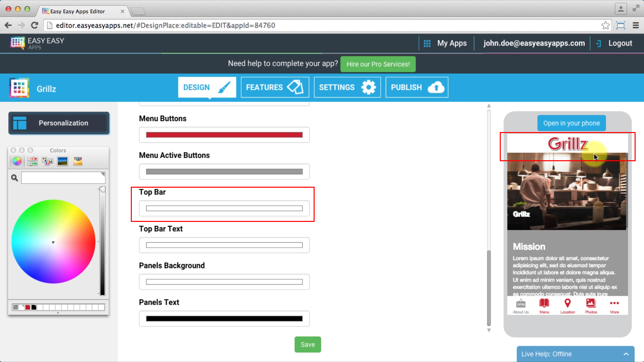Click the My Apps grid icon in navbar
The image size is (644, 362).
click(426, 43)
